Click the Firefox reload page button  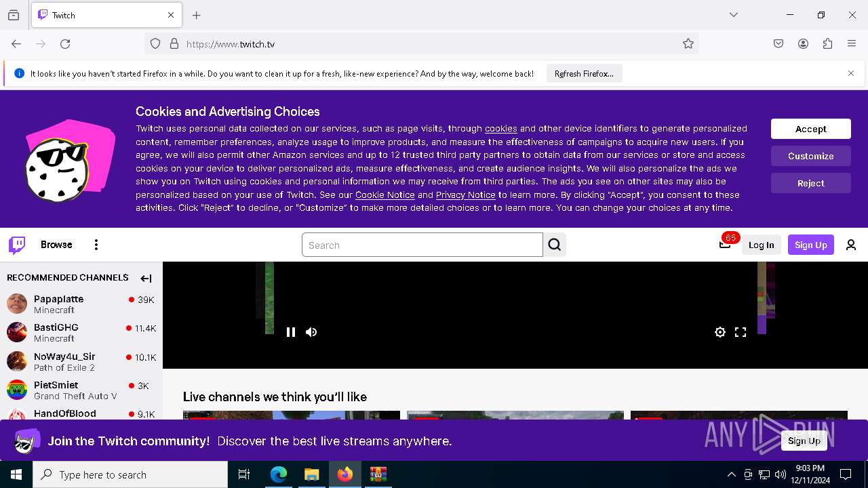coord(65,44)
